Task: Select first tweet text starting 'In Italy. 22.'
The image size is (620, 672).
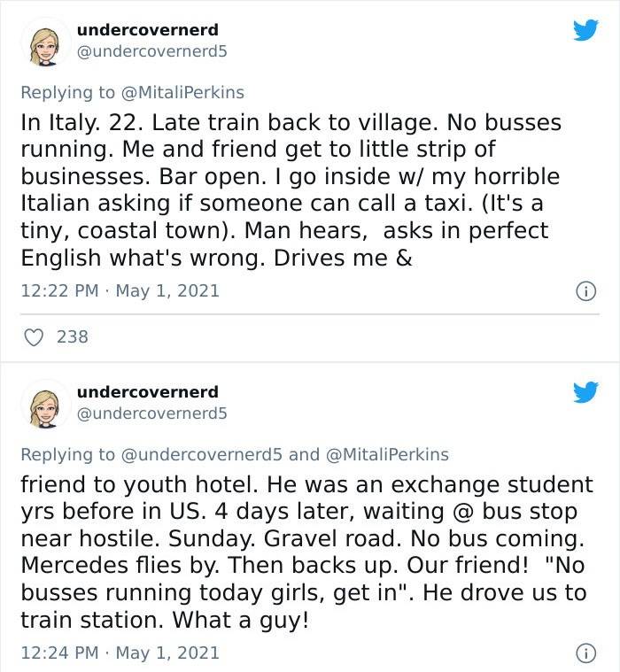Action: point(291,189)
